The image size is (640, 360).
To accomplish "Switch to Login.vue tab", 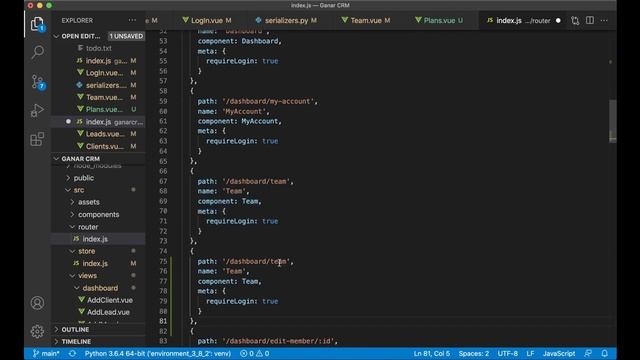I will point(207,20).
